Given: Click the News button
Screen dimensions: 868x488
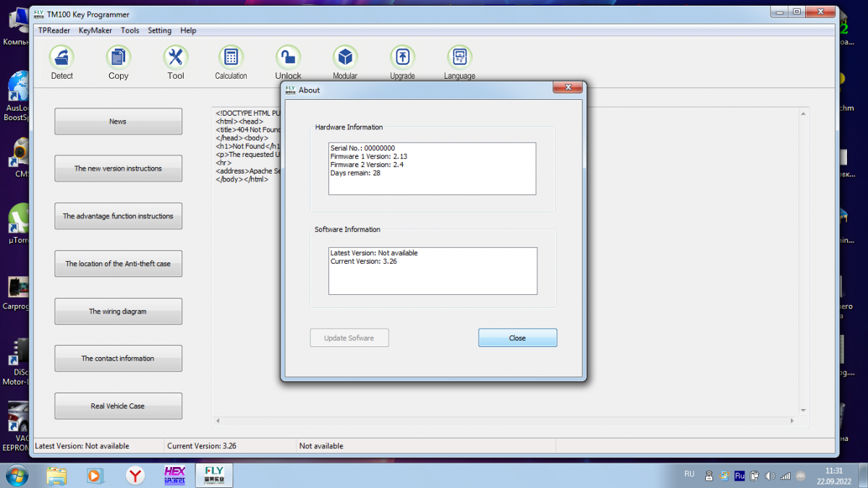Looking at the screenshot, I should click(118, 121).
